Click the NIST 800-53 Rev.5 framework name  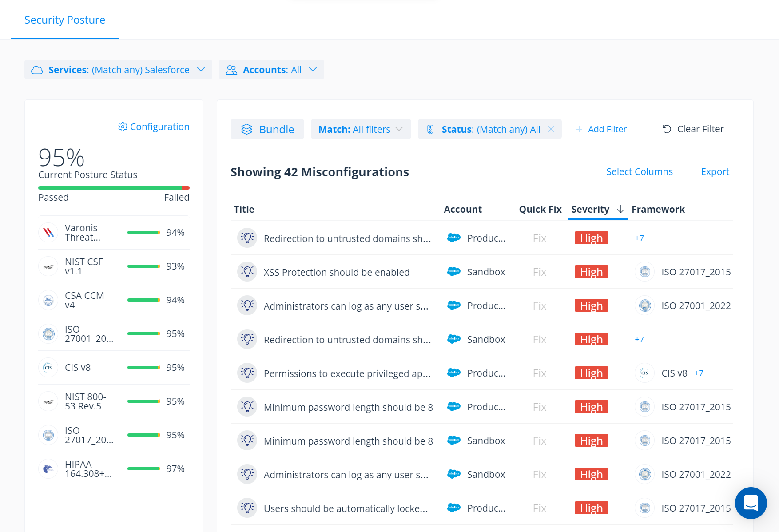[x=86, y=401]
